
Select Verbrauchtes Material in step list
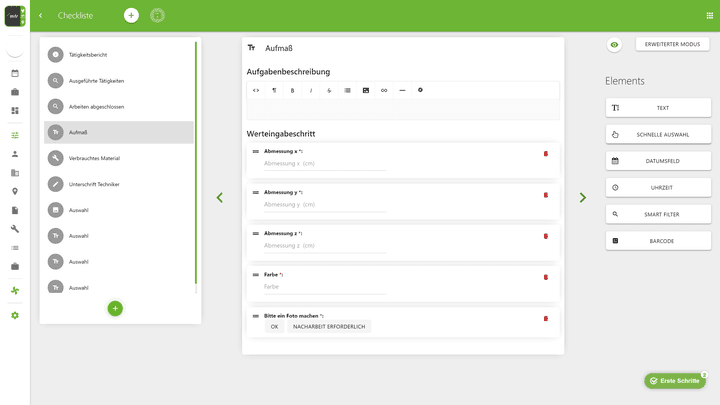[x=94, y=158]
